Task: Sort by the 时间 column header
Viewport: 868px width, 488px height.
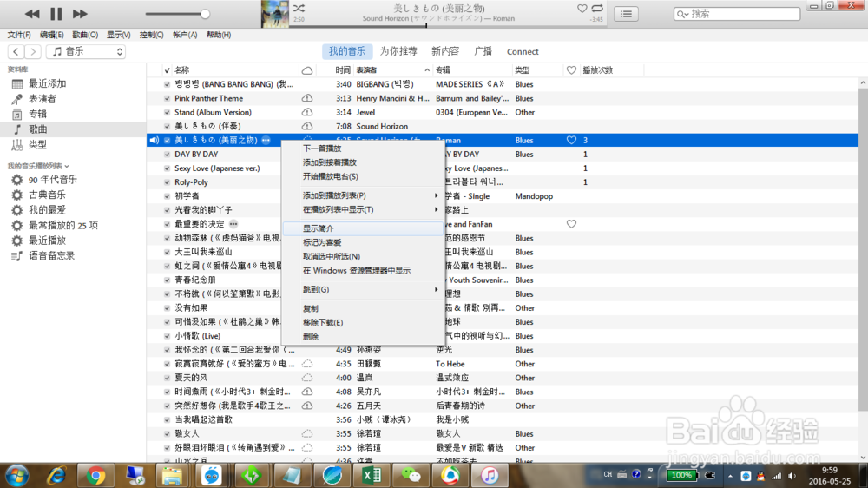Action: [343, 70]
